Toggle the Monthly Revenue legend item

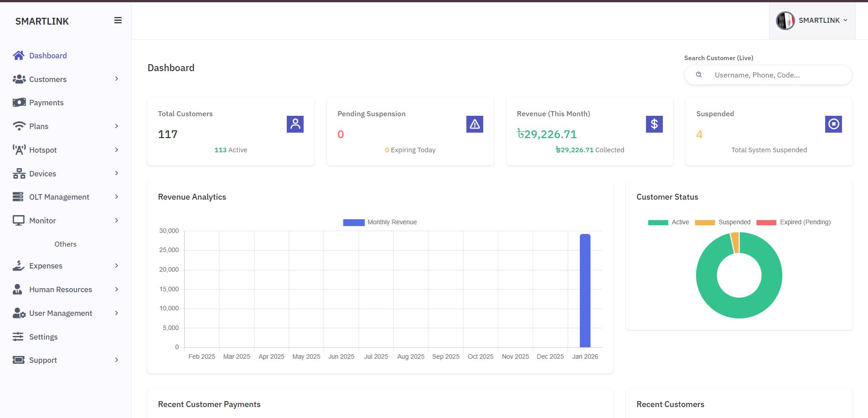380,222
